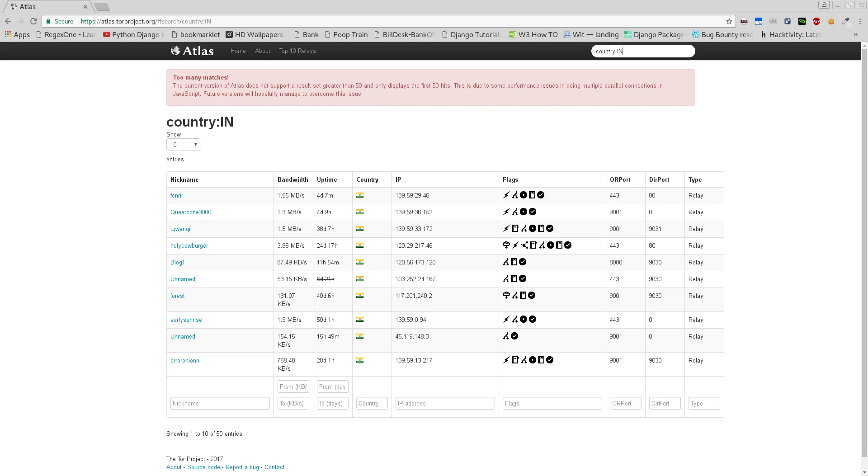868x476 pixels.
Task: Open the Apps bookmarks shortcut
Action: pyautogui.click(x=17, y=34)
